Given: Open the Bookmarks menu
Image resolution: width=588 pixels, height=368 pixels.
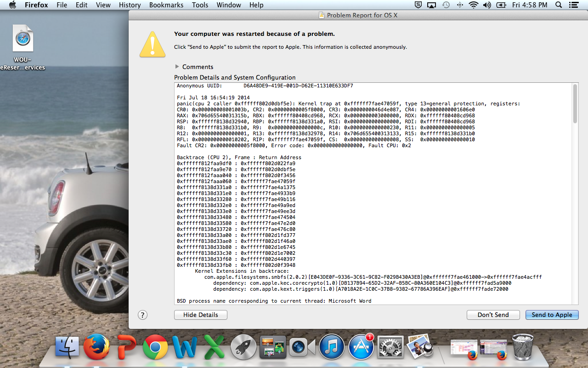Looking at the screenshot, I should click(166, 5).
